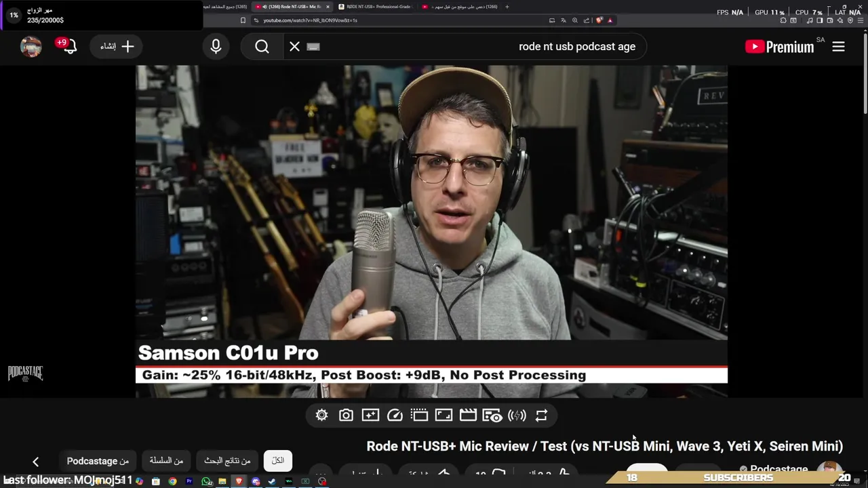
Task: Open the enhancer settings gear icon
Action: [x=321, y=415]
